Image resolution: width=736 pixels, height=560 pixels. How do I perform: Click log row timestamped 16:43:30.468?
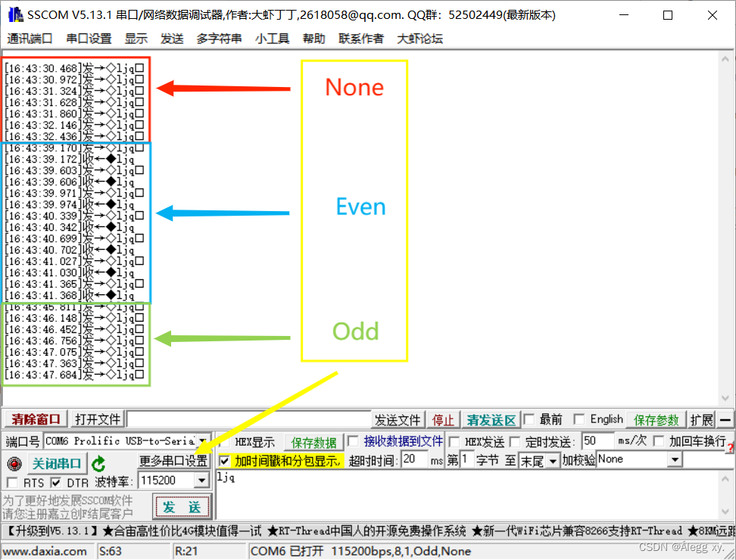(74, 68)
